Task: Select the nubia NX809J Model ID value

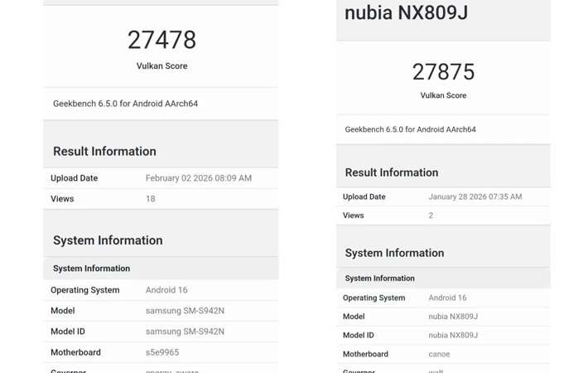Action: [x=453, y=335]
